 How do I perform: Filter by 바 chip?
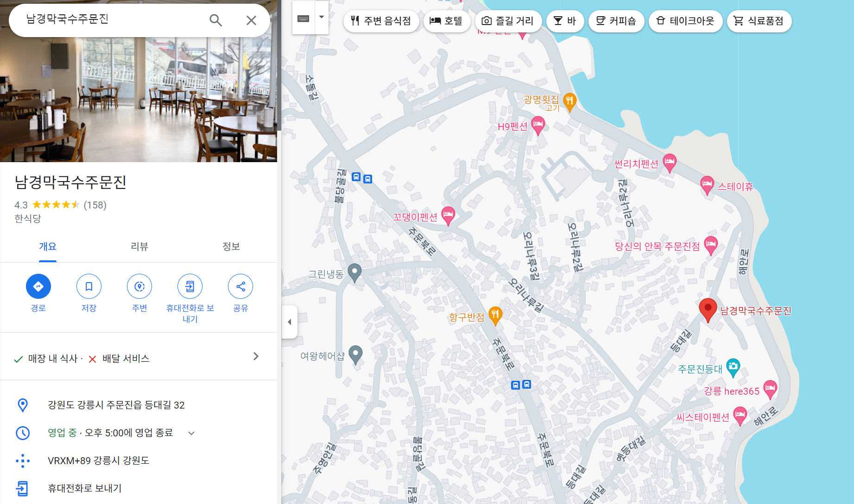(x=565, y=21)
